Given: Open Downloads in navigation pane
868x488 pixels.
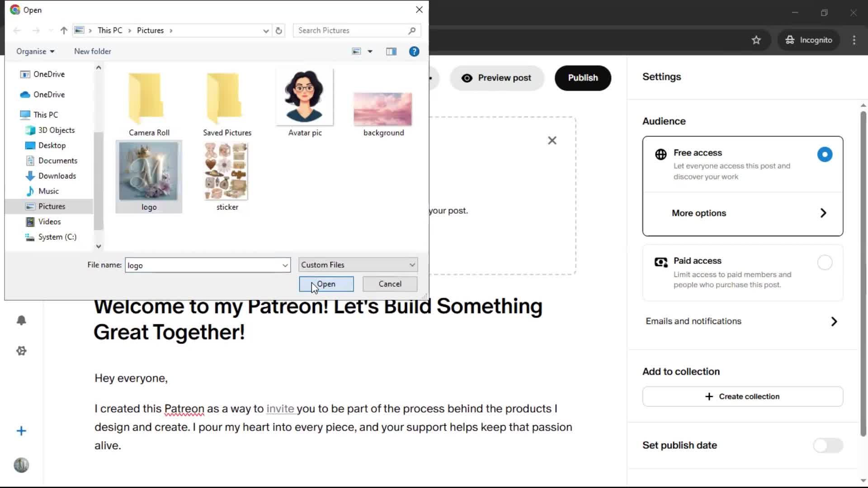Looking at the screenshot, I should [x=51, y=176].
